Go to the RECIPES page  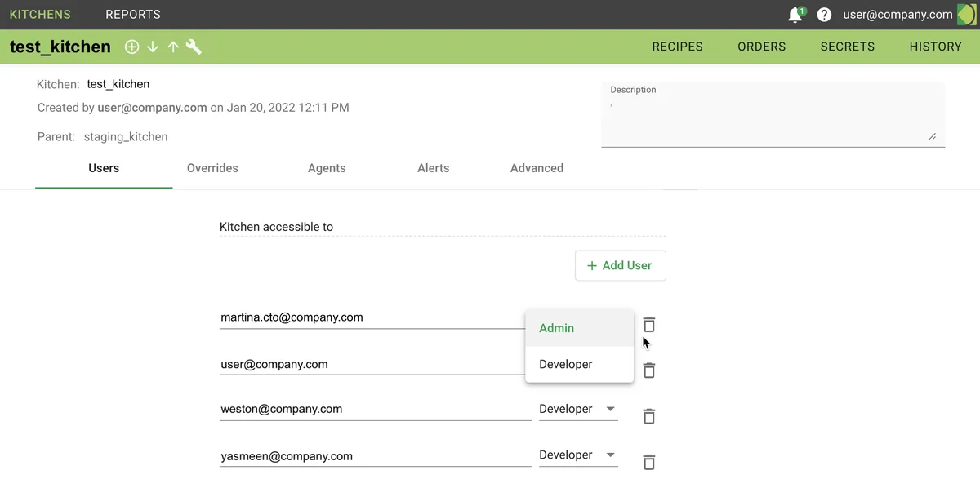[677, 47]
